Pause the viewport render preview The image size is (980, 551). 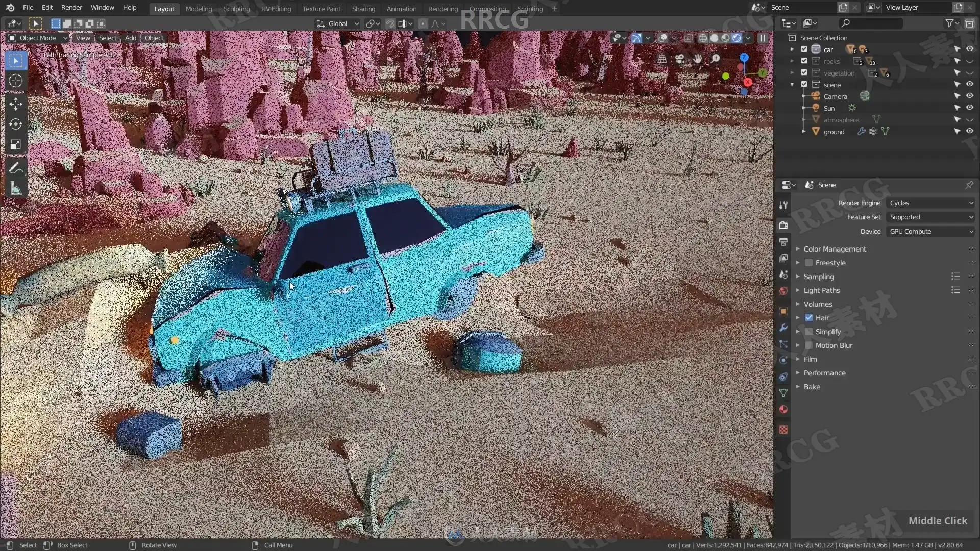(763, 38)
